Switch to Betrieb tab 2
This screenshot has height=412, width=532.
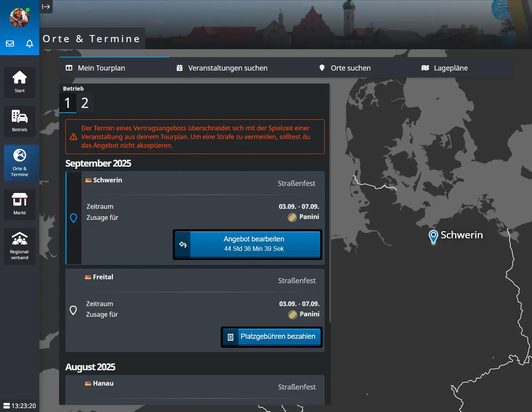point(85,103)
